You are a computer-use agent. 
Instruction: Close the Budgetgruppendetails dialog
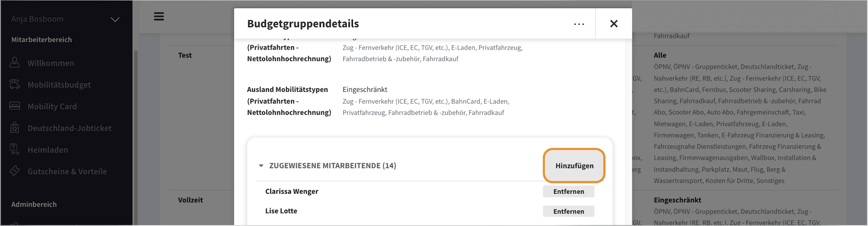click(614, 24)
